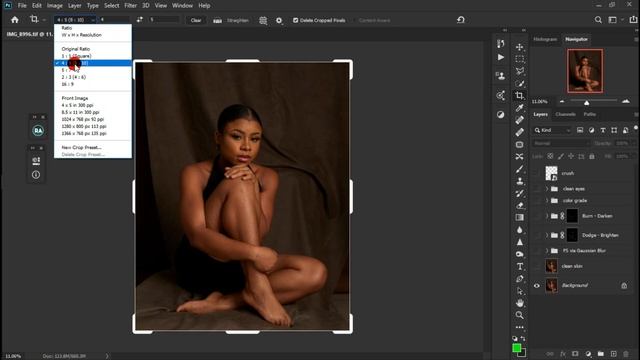Select the Move tool
This screenshot has height=360, width=640.
pos(519,47)
